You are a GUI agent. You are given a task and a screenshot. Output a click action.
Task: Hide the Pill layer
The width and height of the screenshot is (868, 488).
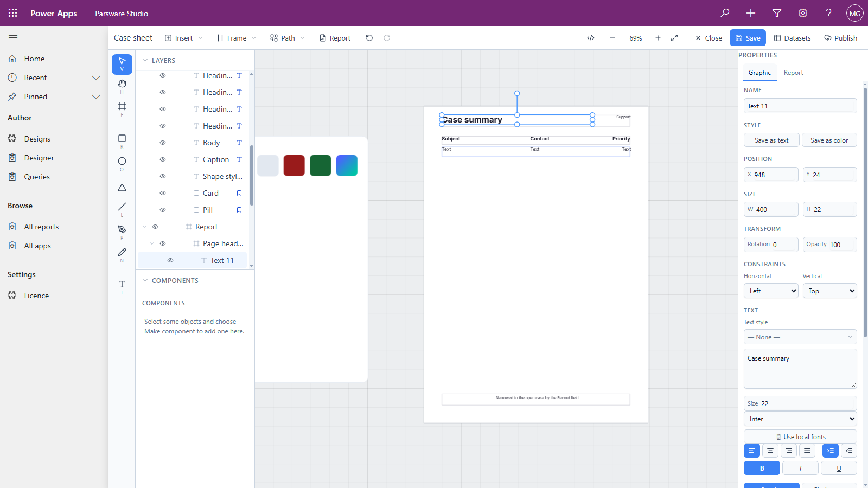(x=163, y=210)
